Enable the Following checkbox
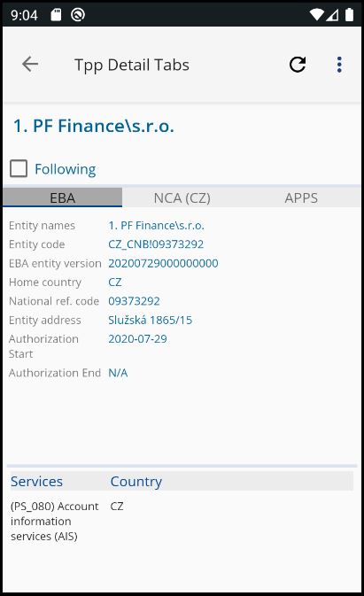 pyautogui.click(x=19, y=168)
